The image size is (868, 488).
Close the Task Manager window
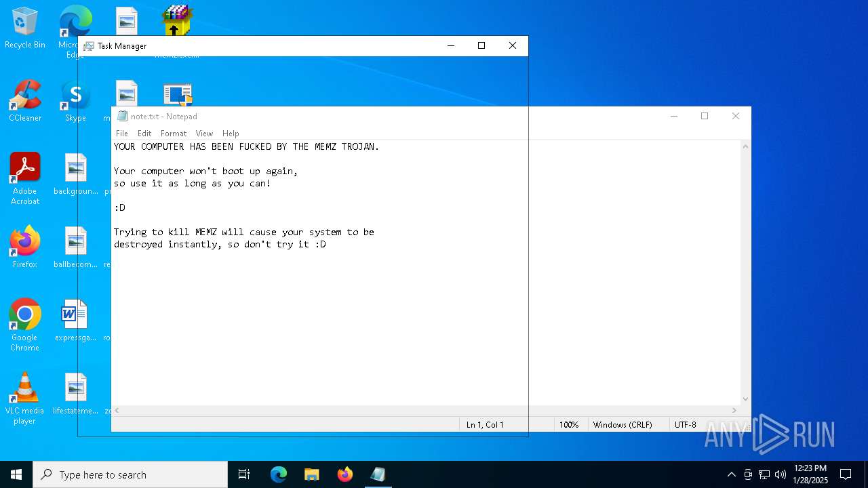pos(513,45)
